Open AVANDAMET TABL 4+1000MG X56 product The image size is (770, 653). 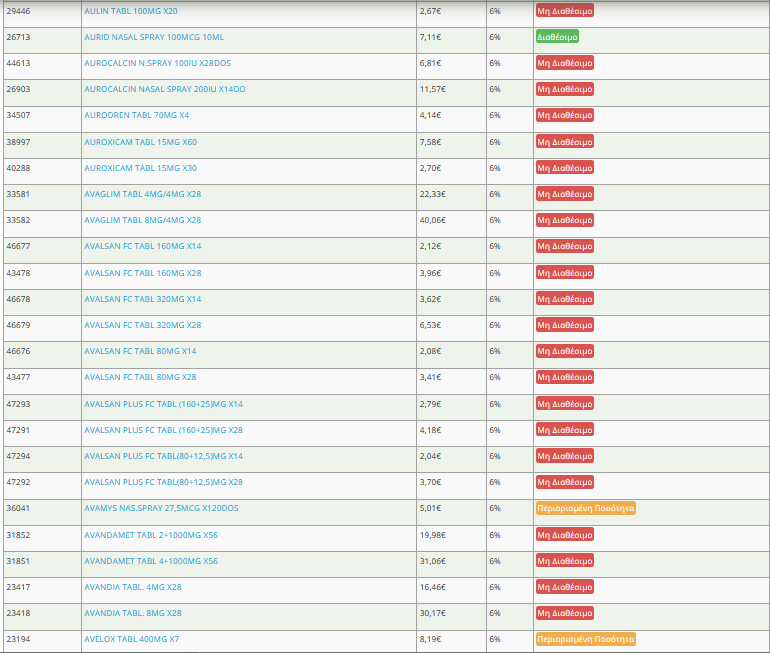(151, 561)
